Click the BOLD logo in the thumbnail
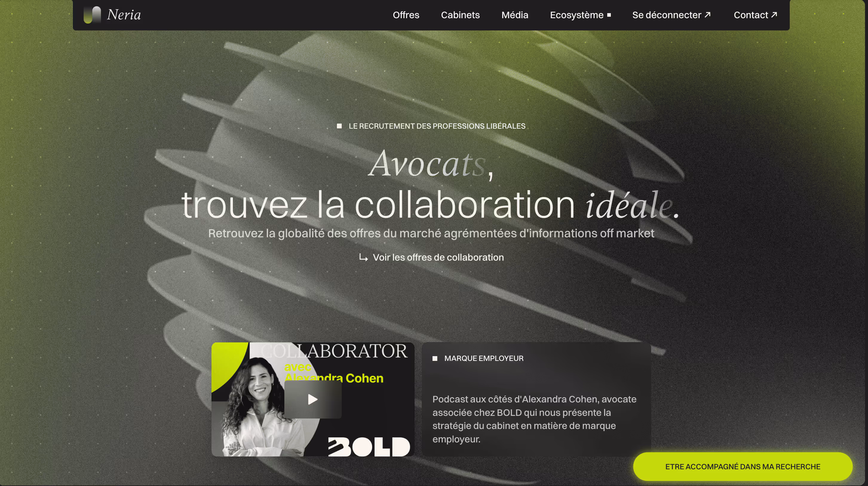Image resolution: width=868 pixels, height=486 pixels. coord(369,447)
